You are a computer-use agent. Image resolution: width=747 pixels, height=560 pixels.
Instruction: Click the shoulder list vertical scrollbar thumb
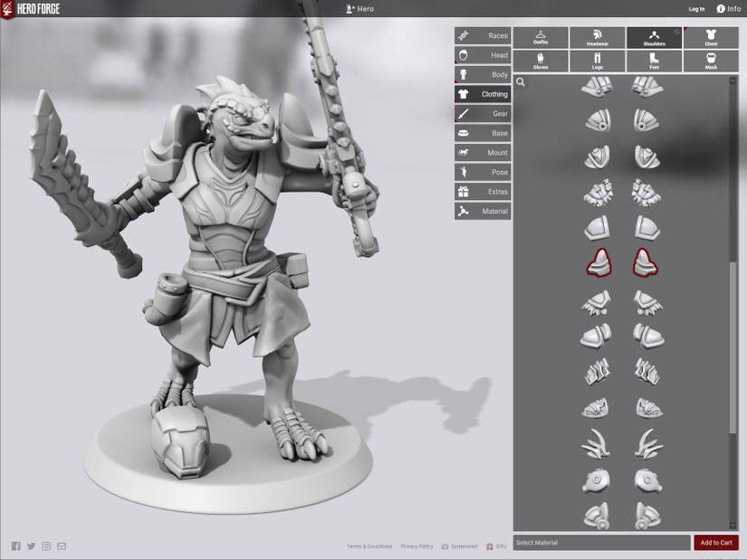click(x=733, y=347)
